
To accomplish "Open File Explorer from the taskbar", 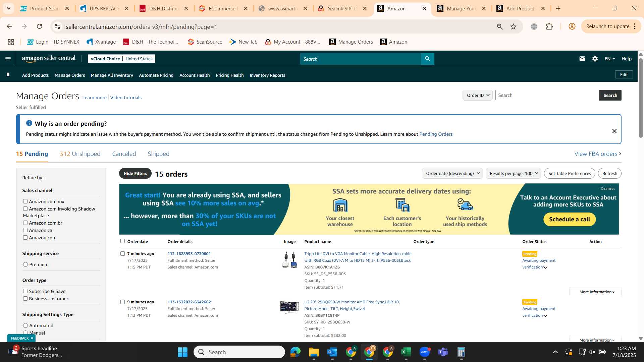I will (x=314, y=352).
